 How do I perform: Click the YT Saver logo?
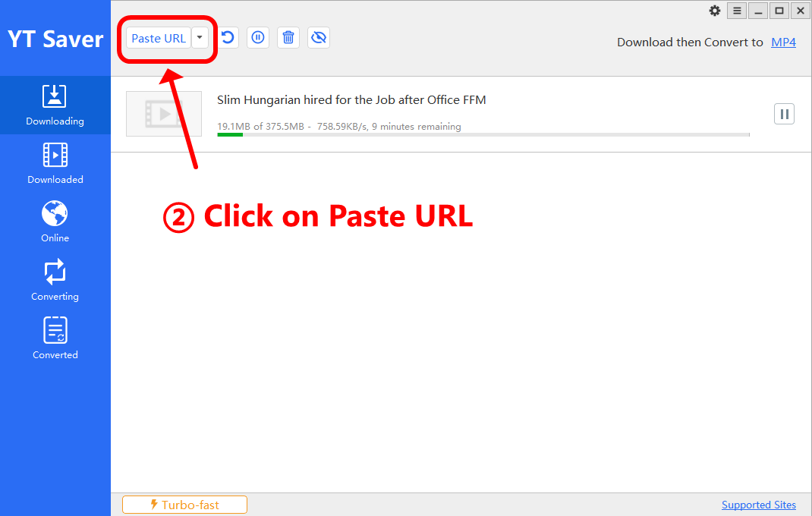coord(55,39)
